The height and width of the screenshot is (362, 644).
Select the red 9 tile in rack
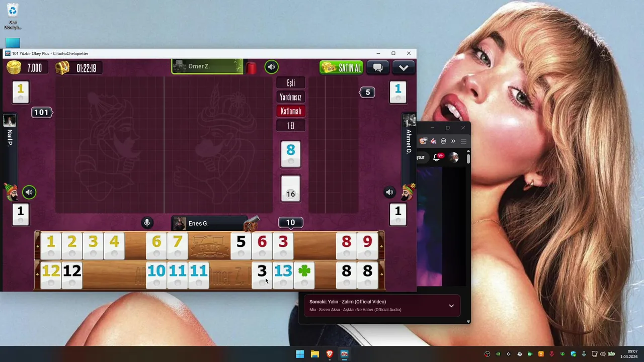pos(368,245)
